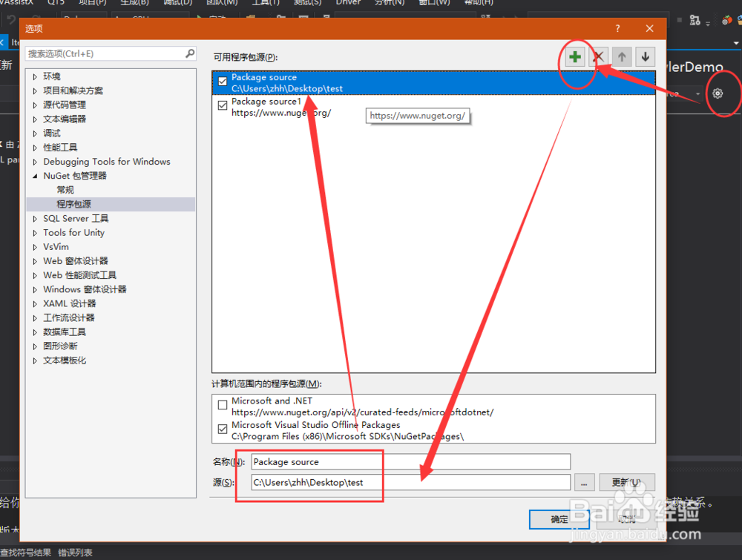Open help with the question mark in the title bar
Screen dimensions: 742x560
tap(617, 29)
